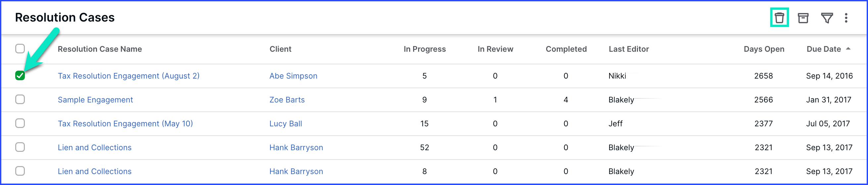Open the three-dot more options menu
The height and width of the screenshot is (185, 868).
846,18
